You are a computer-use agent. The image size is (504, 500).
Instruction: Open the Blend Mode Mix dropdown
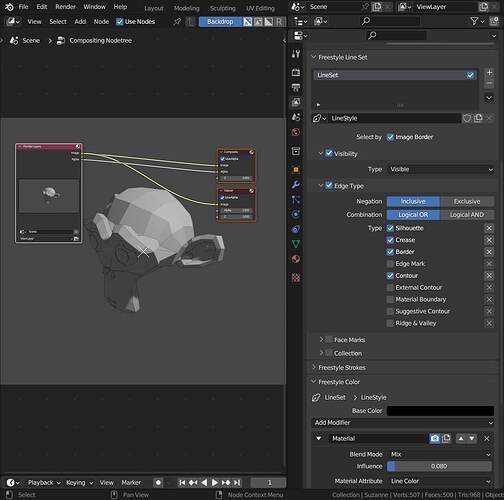point(440,454)
